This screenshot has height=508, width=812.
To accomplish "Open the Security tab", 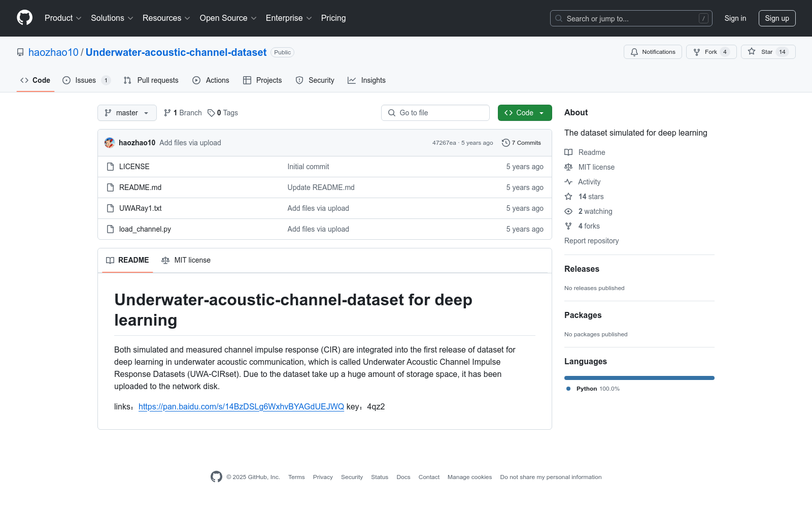I will [x=315, y=80].
